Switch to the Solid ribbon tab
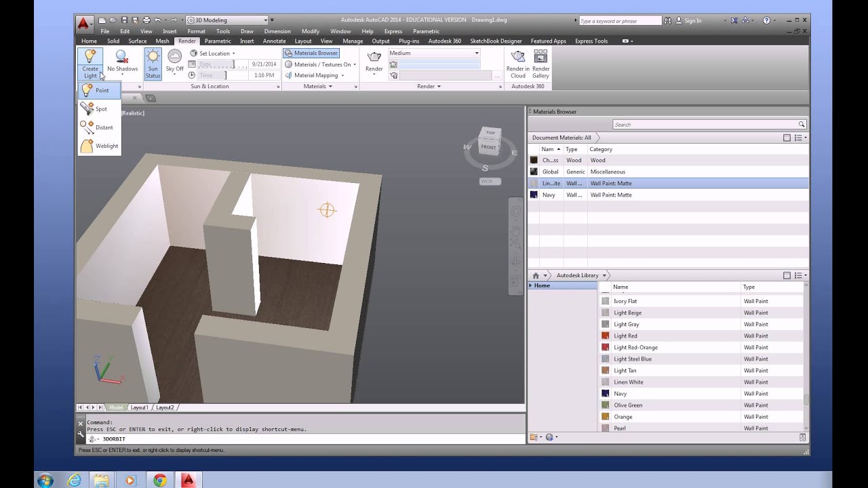868x488 pixels. point(113,41)
